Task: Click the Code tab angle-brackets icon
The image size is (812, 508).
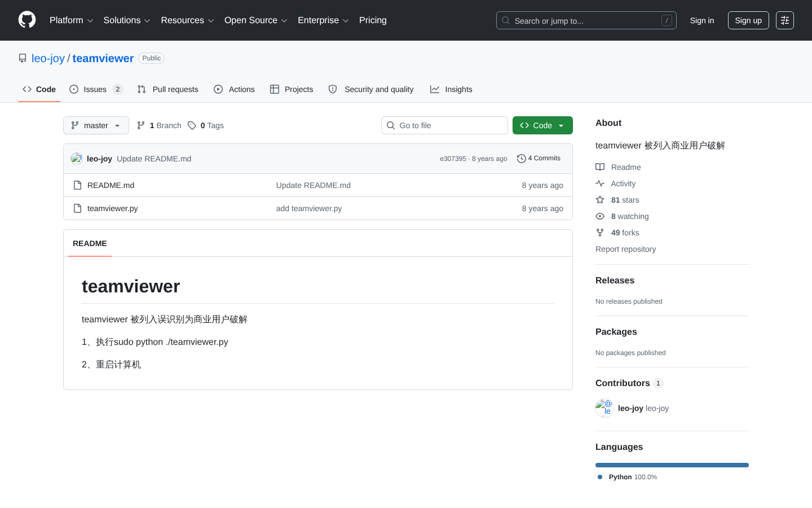Action: (x=27, y=89)
